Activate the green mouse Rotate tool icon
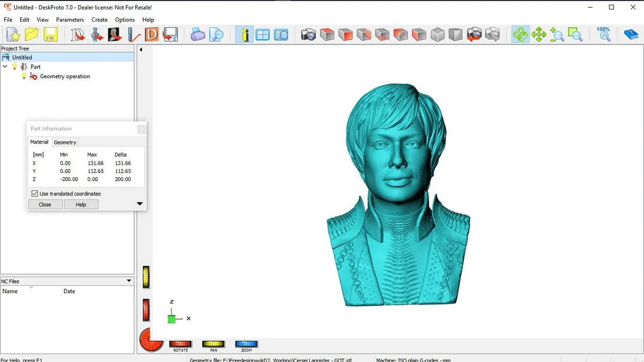 click(521, 35)
